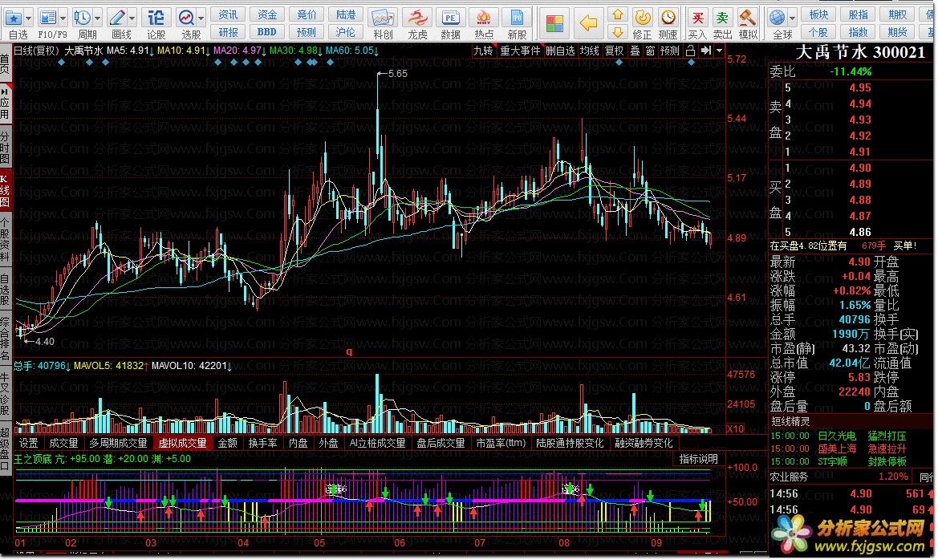Click the 板块 sector button
The width and height of the screenshot is (938, 560).
pyautogui.click(x=818, y=14)
